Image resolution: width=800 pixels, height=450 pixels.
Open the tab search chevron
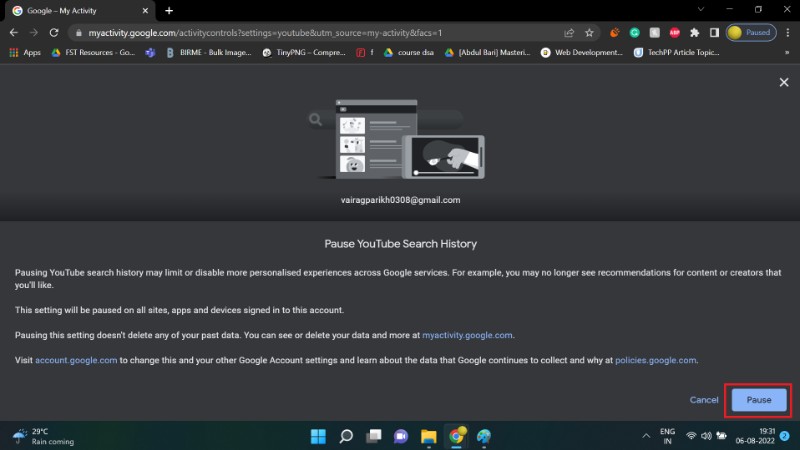701,9
